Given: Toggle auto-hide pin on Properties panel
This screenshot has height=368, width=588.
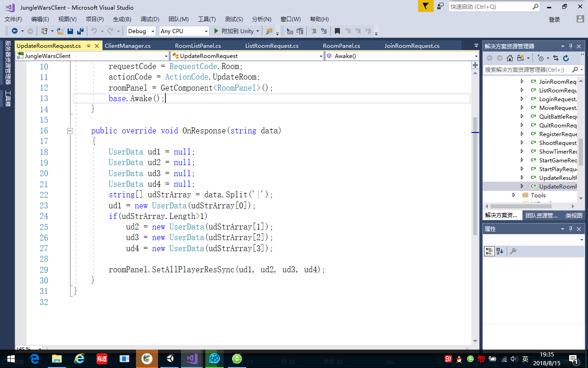Looking at the screenshot, I should (x=571, y=229).
